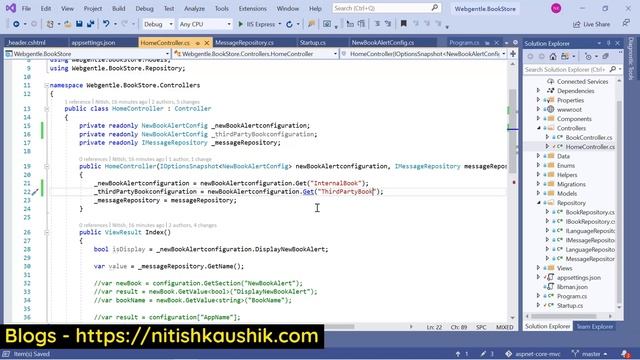The width and height of the screenshot is (640, 360).
Task: Collapse the Repository folder
Action: (538, 202)
